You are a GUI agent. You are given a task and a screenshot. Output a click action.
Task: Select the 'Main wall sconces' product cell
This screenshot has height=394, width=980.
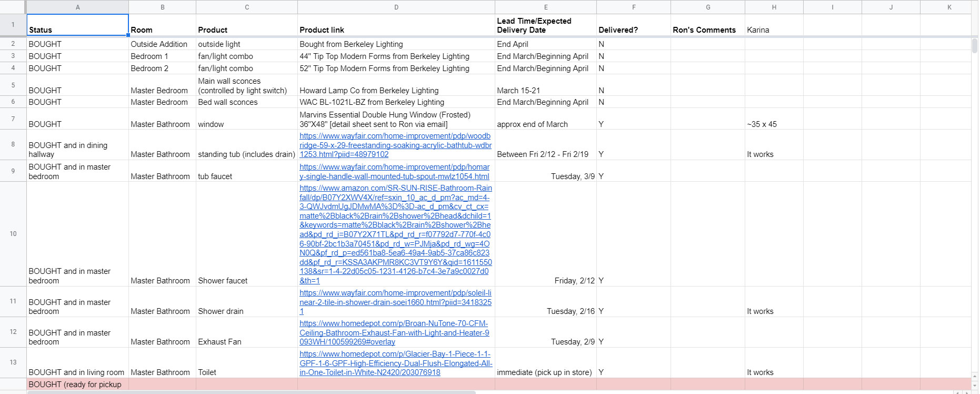click(x=247, y=85)
